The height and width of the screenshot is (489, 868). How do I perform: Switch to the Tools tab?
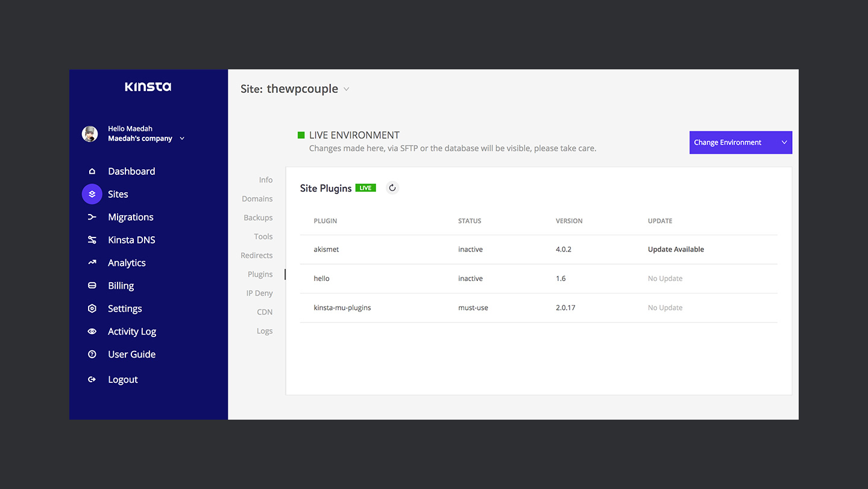pyautogui.click(x=263, y=236)
